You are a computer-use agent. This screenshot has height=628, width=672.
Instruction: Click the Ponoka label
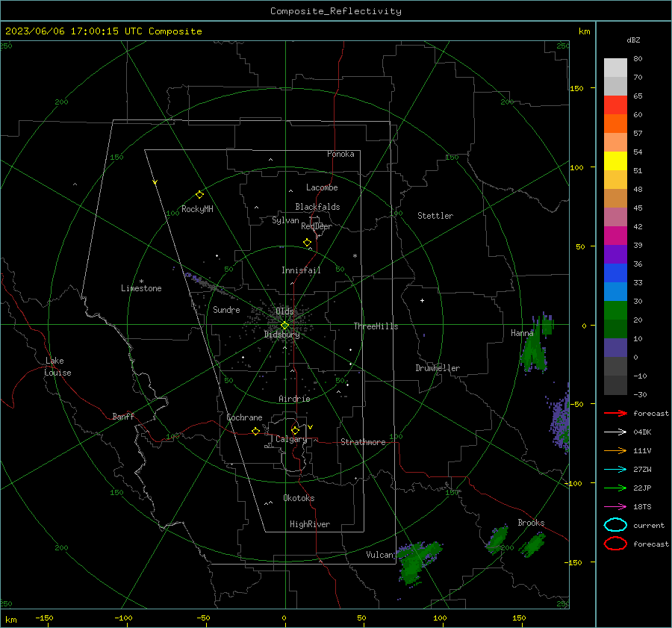pos(340,154)
